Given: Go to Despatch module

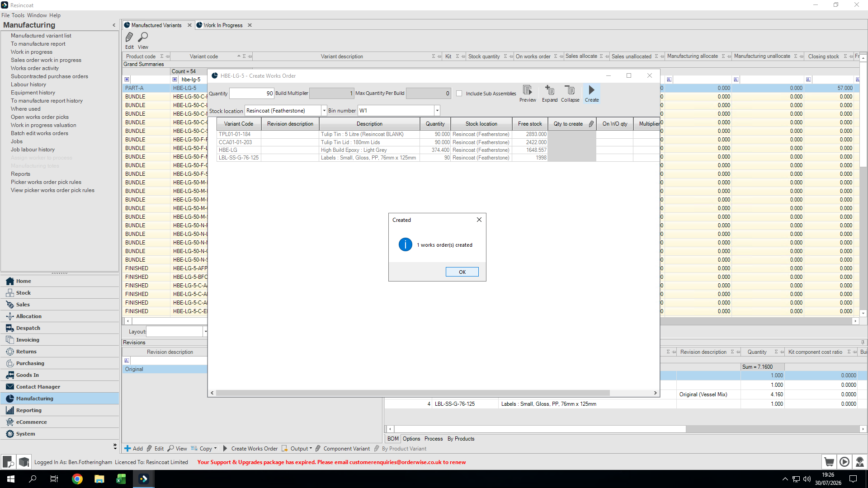Looking at the screenshot, I should [60, 328].
